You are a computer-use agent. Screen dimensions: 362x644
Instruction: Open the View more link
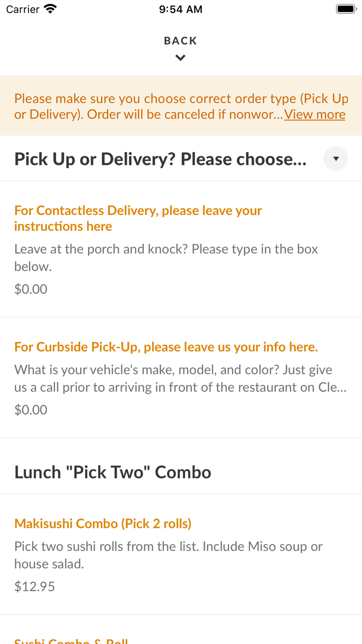tap(314, 114)
